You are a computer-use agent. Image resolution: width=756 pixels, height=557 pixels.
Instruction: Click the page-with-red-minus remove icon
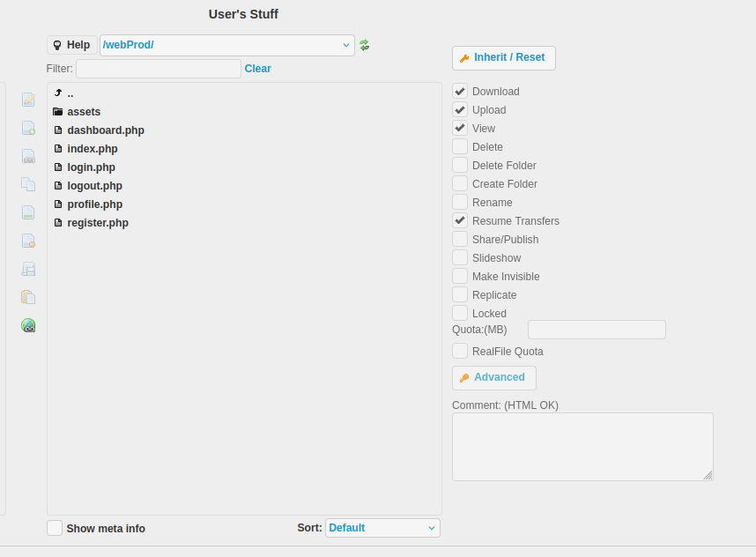tap(28, 241)
